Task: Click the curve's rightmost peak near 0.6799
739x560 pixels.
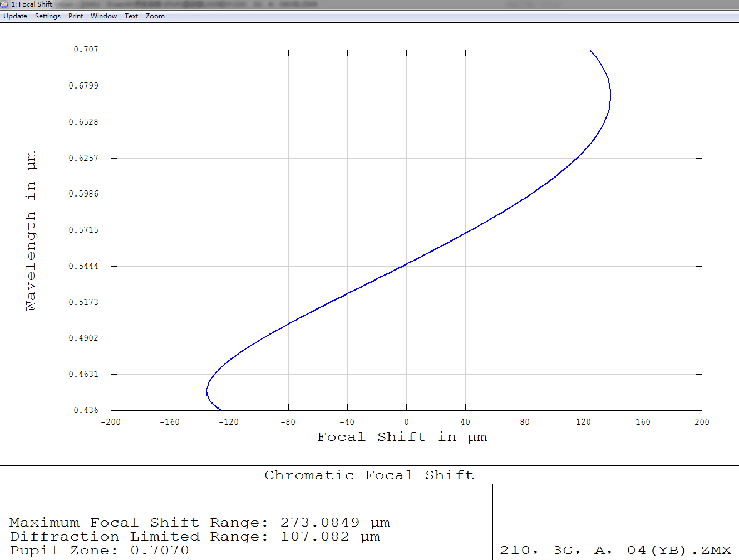Action: pyautogui.click(x=610, y=95)
